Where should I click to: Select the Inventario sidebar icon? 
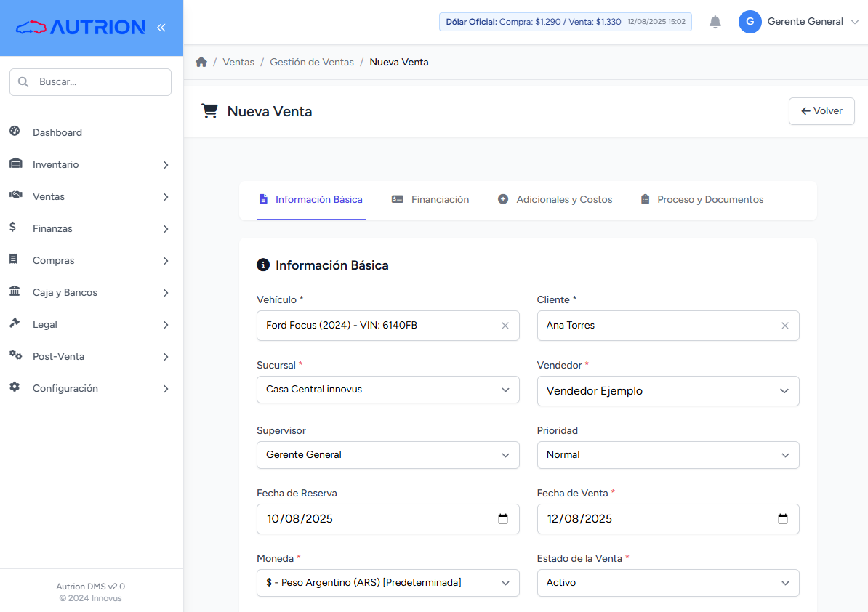tap(17, 164)
